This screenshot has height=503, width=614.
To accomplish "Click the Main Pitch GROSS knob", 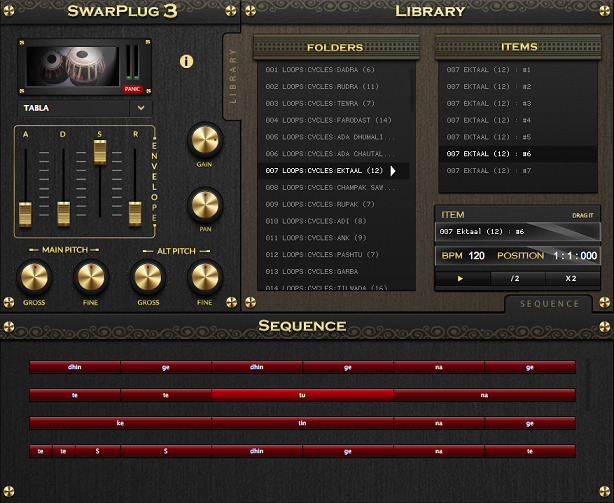I will (34, 277).
